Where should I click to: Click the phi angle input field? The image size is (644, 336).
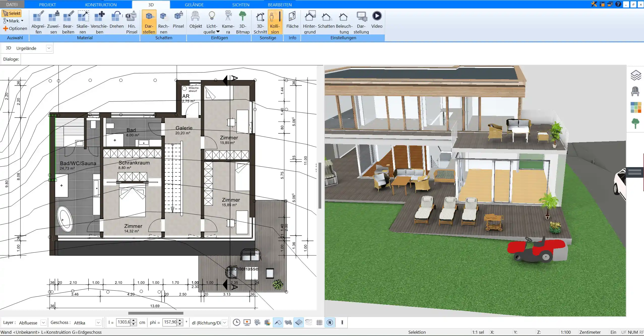(170, 322)
